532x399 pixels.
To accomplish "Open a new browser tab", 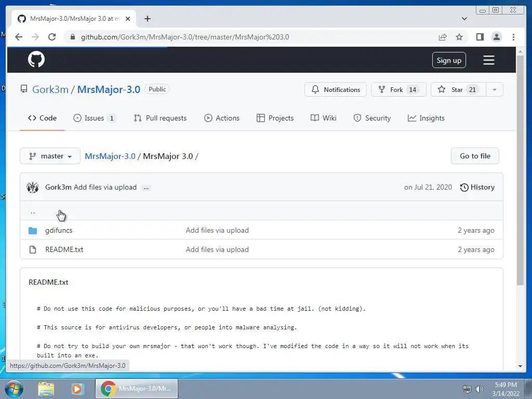I will 147,19.
